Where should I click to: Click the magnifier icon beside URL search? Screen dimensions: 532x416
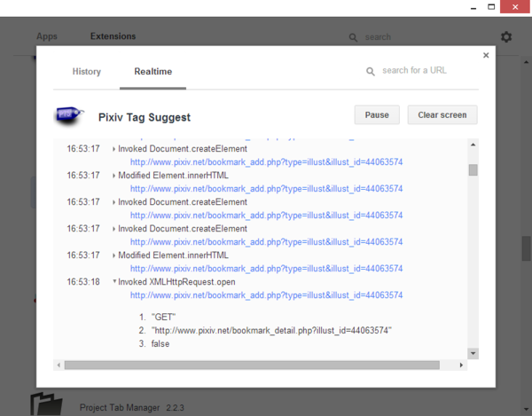371,71
